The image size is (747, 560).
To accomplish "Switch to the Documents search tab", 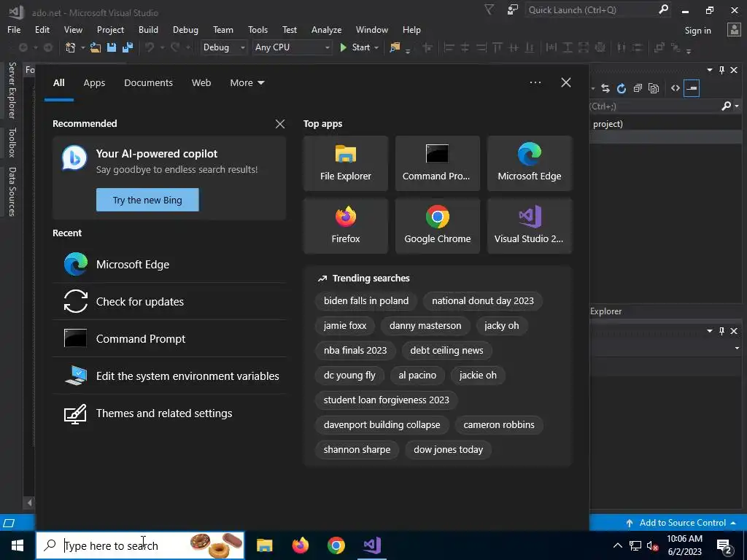I will (x=148, y=83).
